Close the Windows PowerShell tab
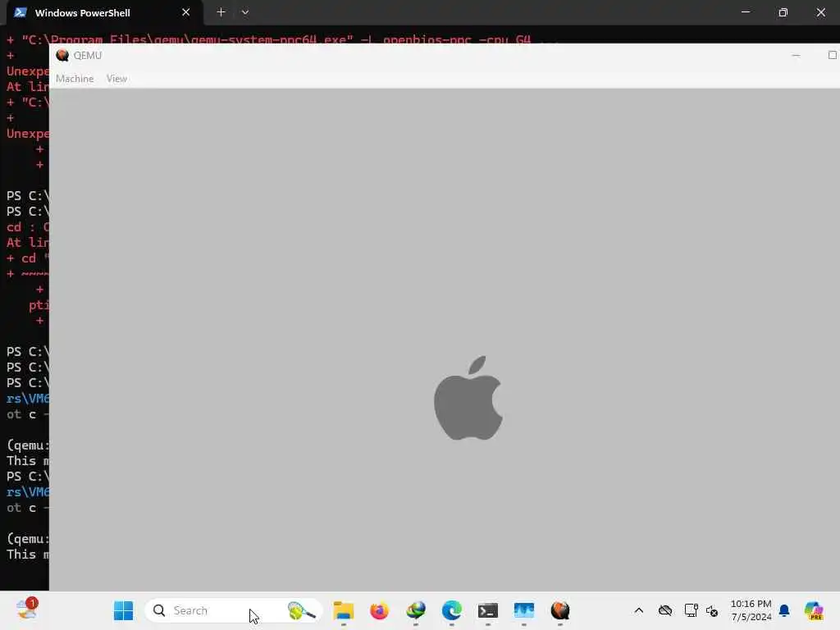 [x=186, y=12]
